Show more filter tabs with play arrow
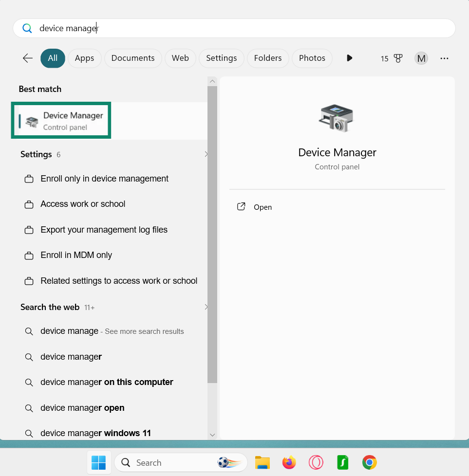 point(349,58)
